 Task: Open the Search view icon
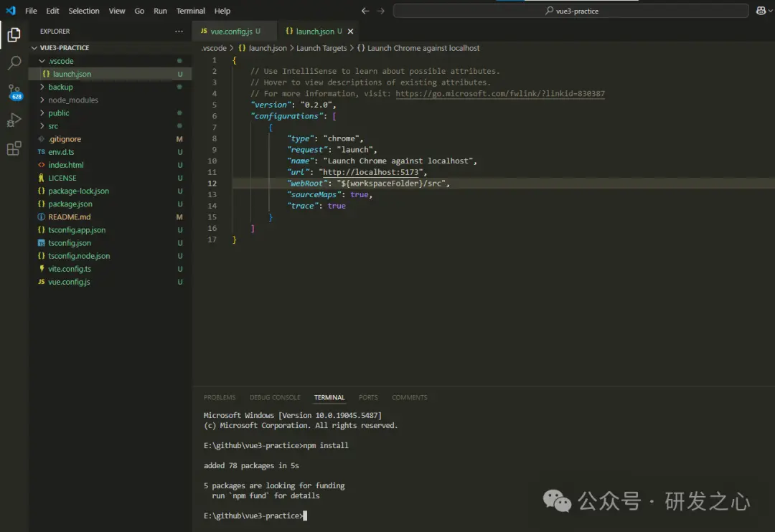tap(14, 63)
